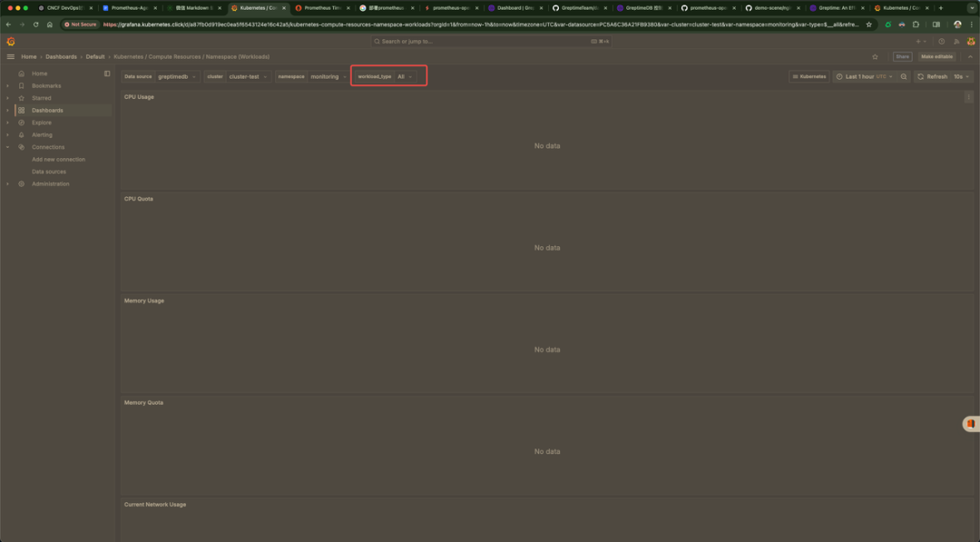Reload the page in browser

coord(35,25)
